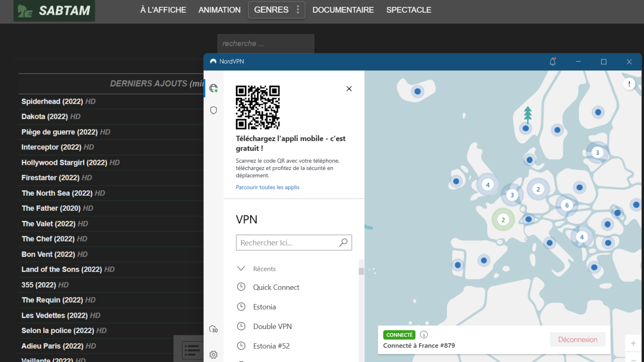Viewport: 644px width, 362px height.
Task: Focus the 'Rechercher Ici...' VPN search box
Action: (x=294, y=243)
